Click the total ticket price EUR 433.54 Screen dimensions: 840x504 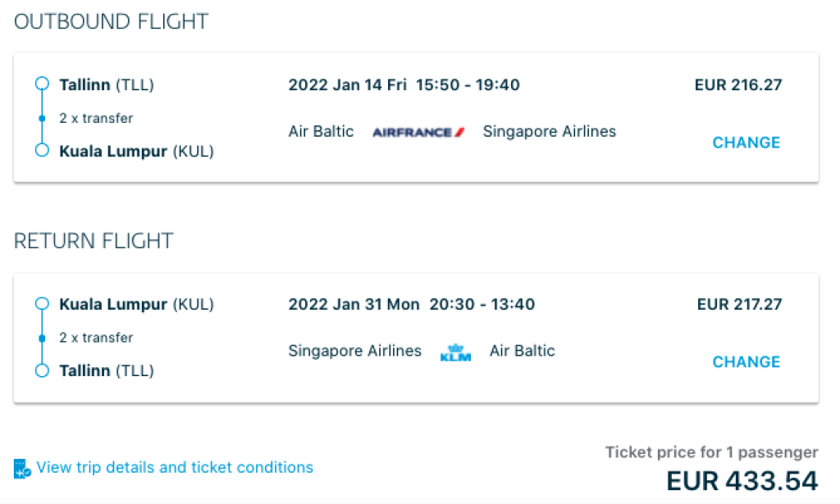point(742,480)
